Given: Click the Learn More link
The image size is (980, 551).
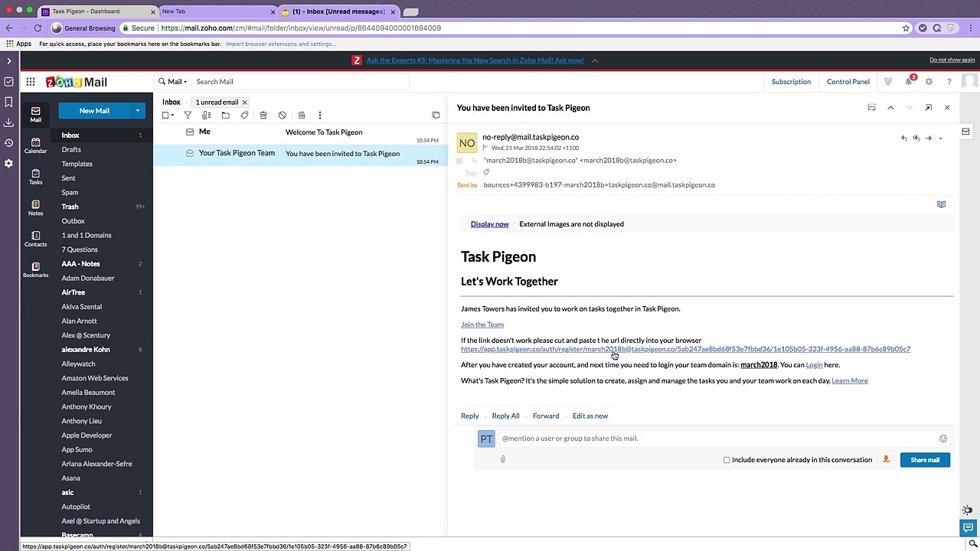Looking at the screenshot, I should pos(850,380).
